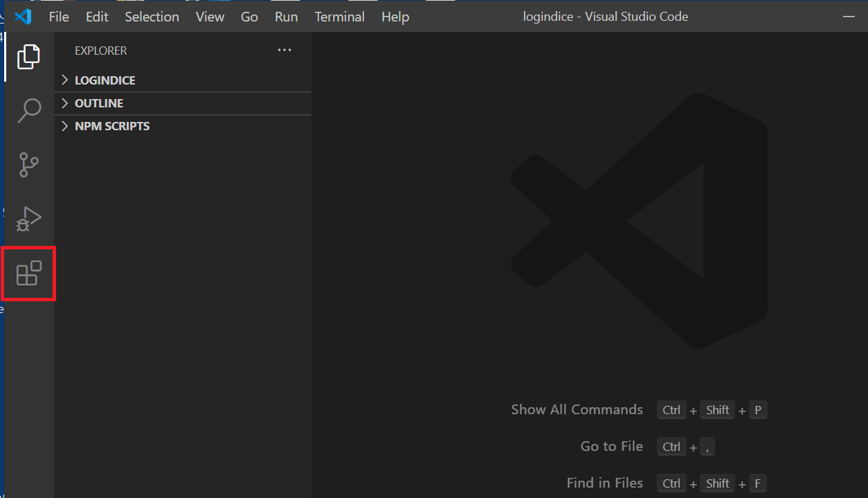
Task: Open the Extensions view icon
Action: point(28,274)
